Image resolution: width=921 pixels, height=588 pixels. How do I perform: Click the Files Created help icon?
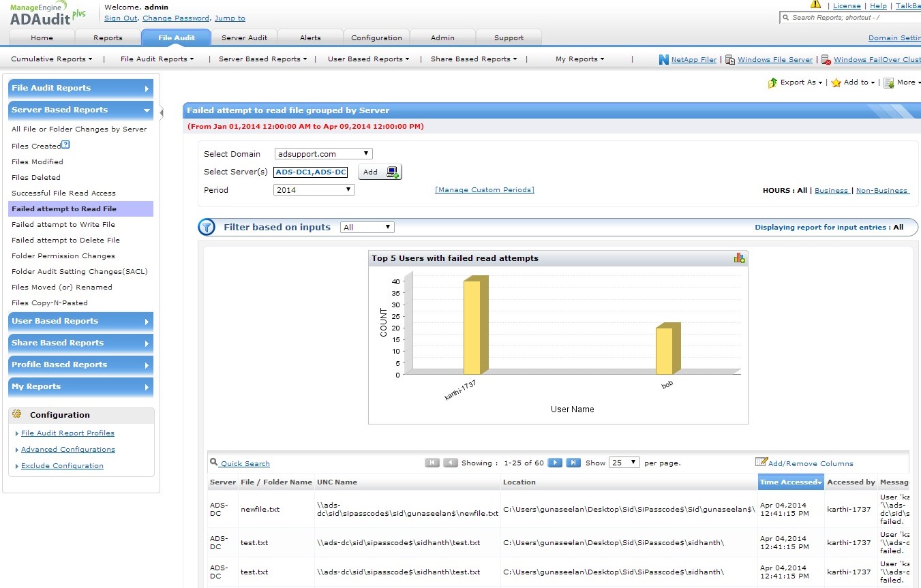click(65, 144)
